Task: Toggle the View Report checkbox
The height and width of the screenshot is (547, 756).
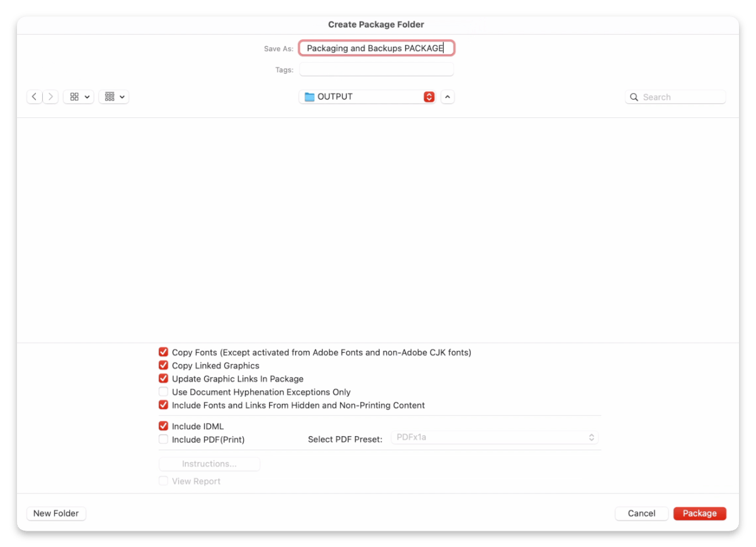Action: pos(164,481)
